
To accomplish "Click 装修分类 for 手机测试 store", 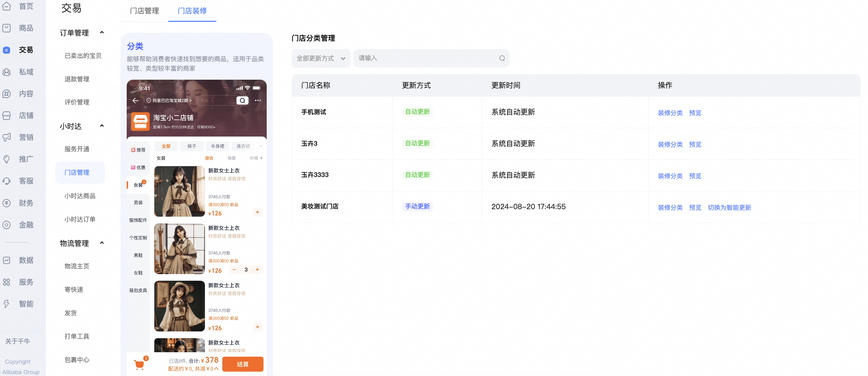I will [x=670, y=113].
